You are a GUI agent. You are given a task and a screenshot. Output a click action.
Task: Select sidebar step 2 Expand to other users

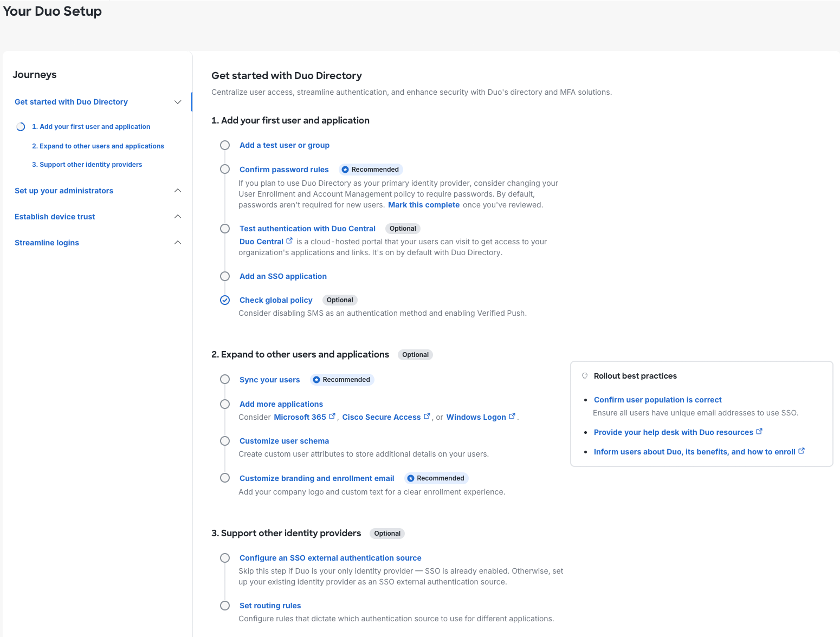click(98, 146)
